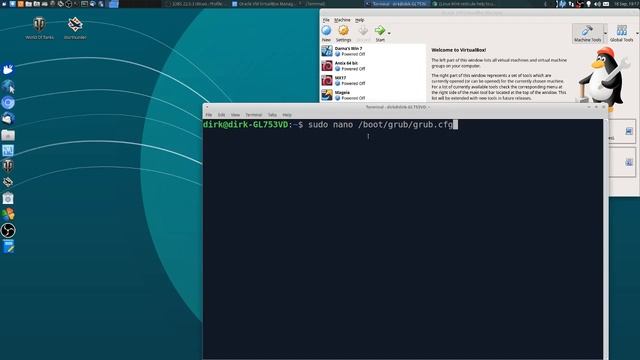The image size is (640, 360).
Task: Select the Antix 64 bit virtual machine
Action: click(x=373, y=66)
